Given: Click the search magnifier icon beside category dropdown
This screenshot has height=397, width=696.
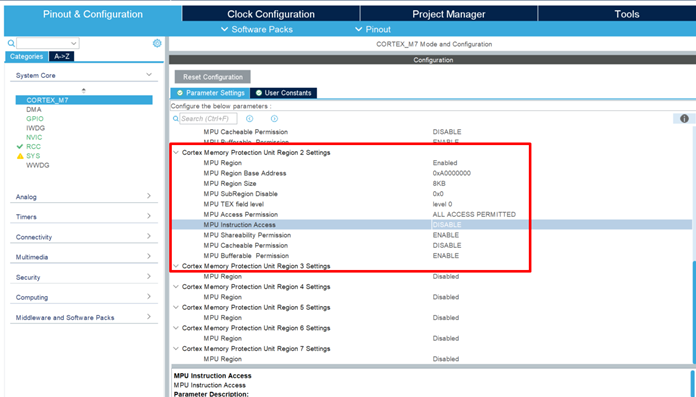Looking at the screenshot, I should point(11,43).
